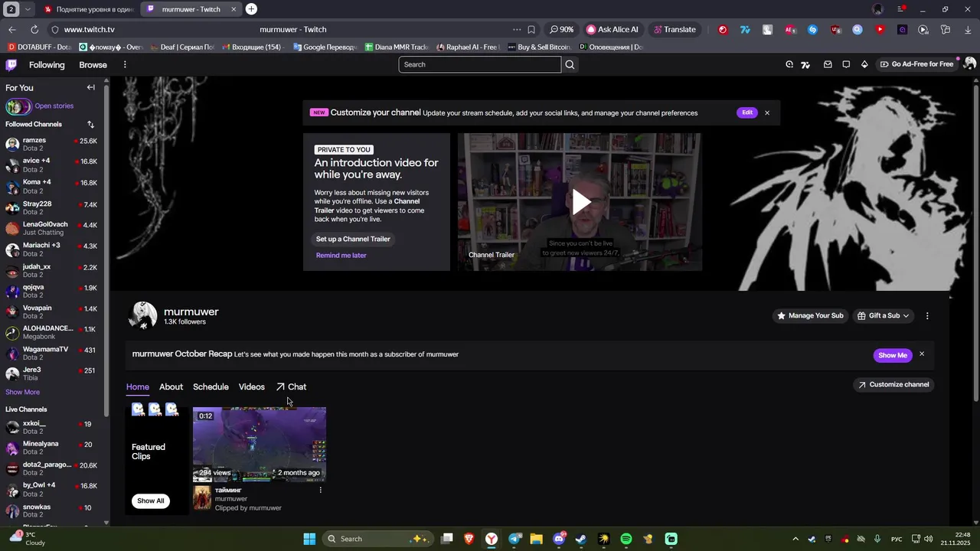Go to the Browse page
The height and width of the screenshot is (551, 980).
pyautogui.click(x=93, y=64)
